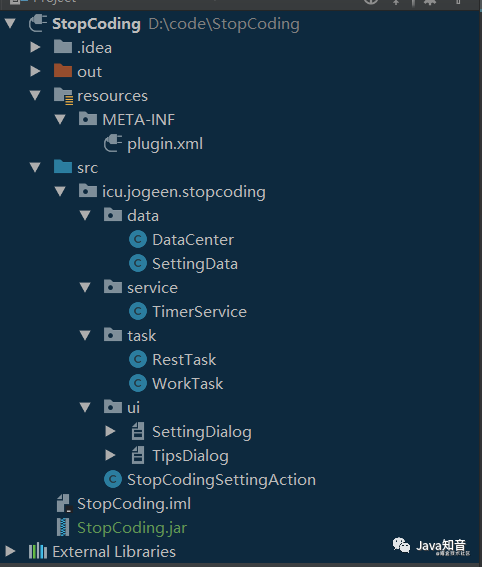
Task: Click the External Libraries icon
Action: pos(38,551)
